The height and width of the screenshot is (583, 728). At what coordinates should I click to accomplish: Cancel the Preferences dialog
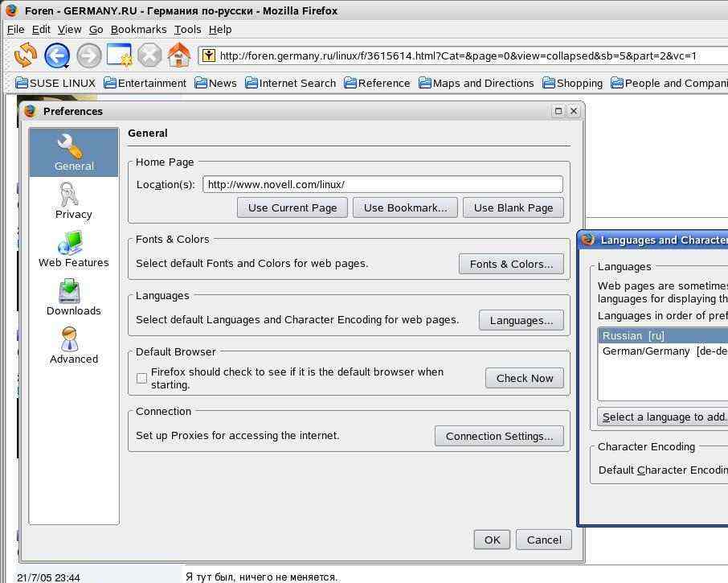point(544,540)
